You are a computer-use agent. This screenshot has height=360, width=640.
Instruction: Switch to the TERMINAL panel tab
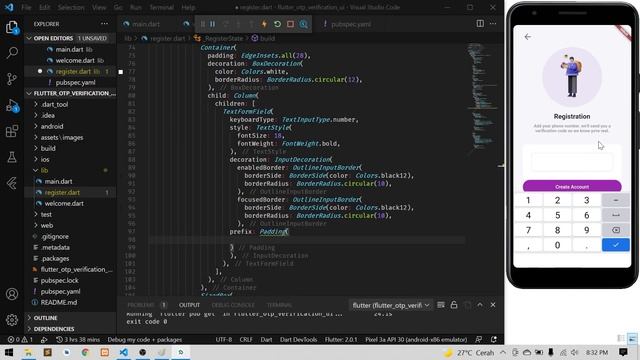[x=280, y=305]
